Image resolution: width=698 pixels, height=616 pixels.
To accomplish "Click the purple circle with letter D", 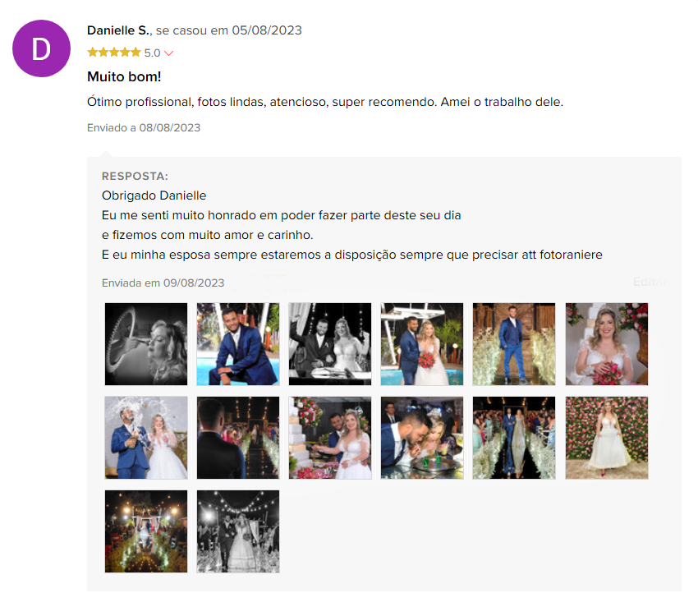I will click(x=41, y=48).
